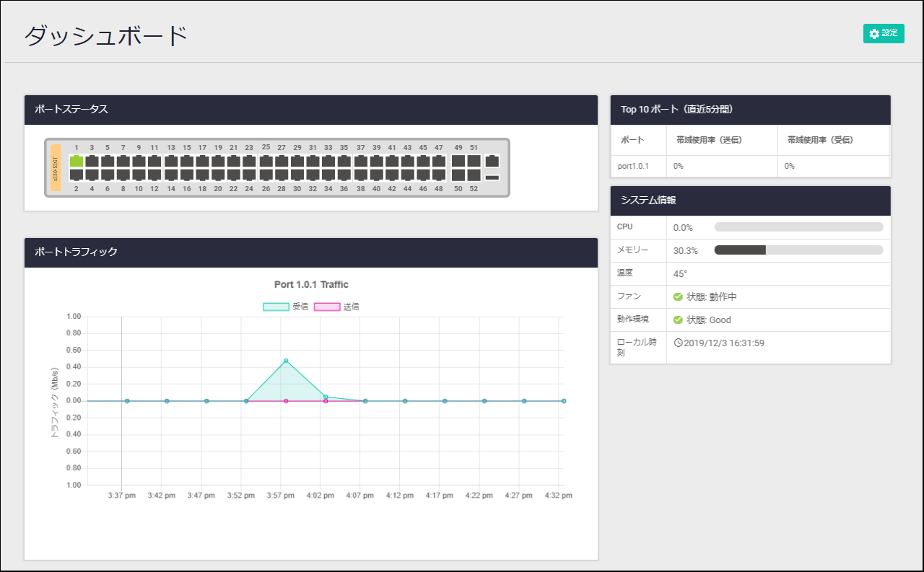This screenshot has width=924, height=572.
Task: Select port 2 on the switch diagram
Action: point(76,175)
